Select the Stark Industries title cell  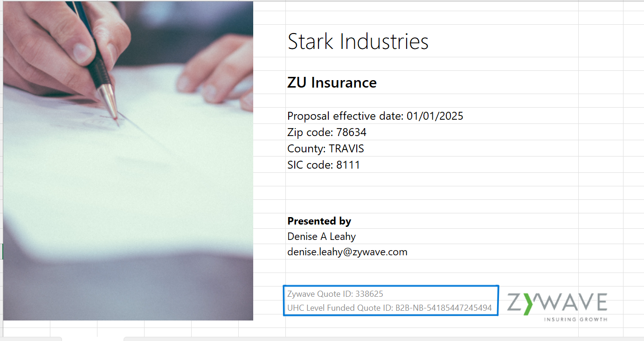coord(358,41)
